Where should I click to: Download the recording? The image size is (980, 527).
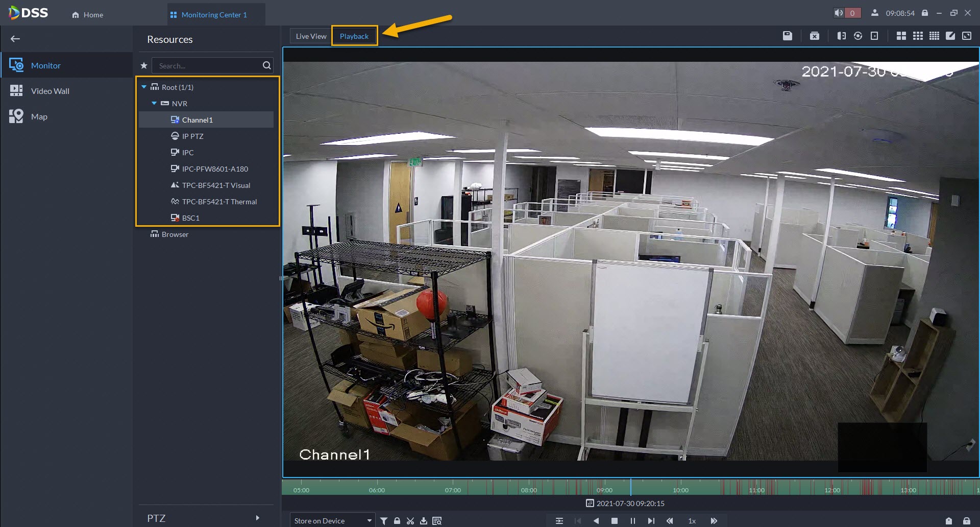tap(424, 521)
